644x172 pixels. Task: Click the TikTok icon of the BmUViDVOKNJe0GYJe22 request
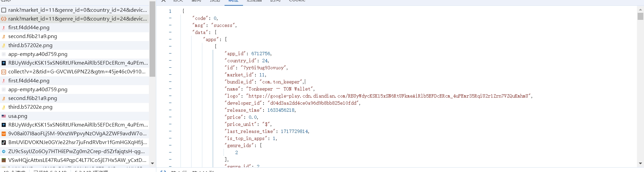tap(4, 142)
